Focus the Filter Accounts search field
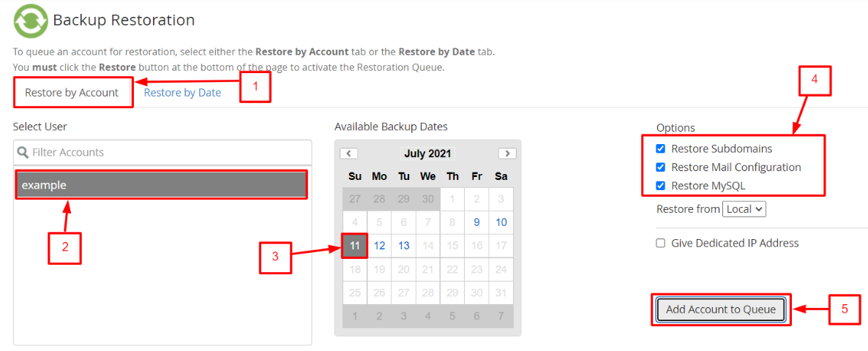The width and height of the screenshot is (868, 351). point(162,152)
